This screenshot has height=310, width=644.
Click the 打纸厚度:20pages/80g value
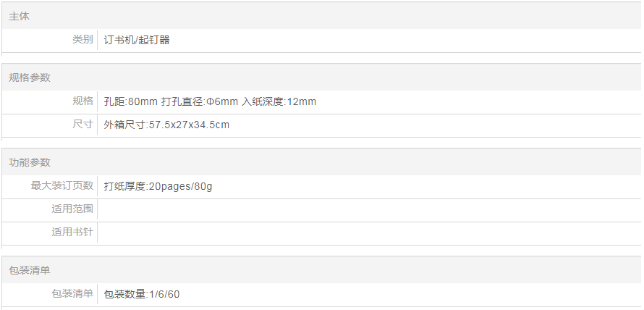click(x=158, y=186)
